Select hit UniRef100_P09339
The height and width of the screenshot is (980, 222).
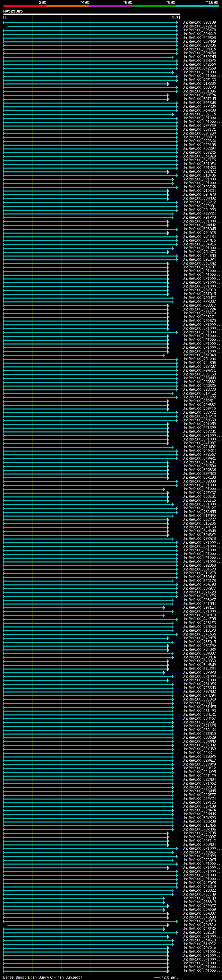(199, 481)
